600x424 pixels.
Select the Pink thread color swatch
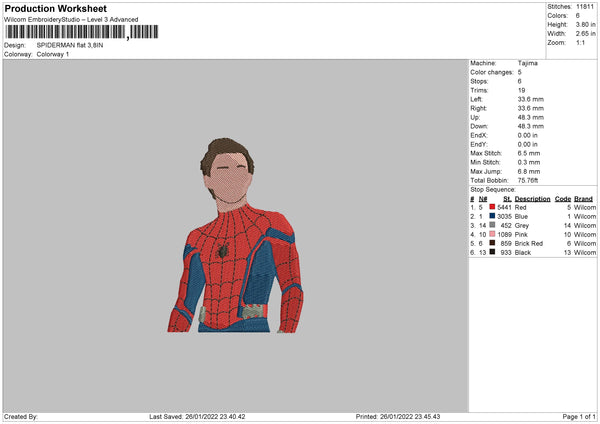(x=492, y=234)
